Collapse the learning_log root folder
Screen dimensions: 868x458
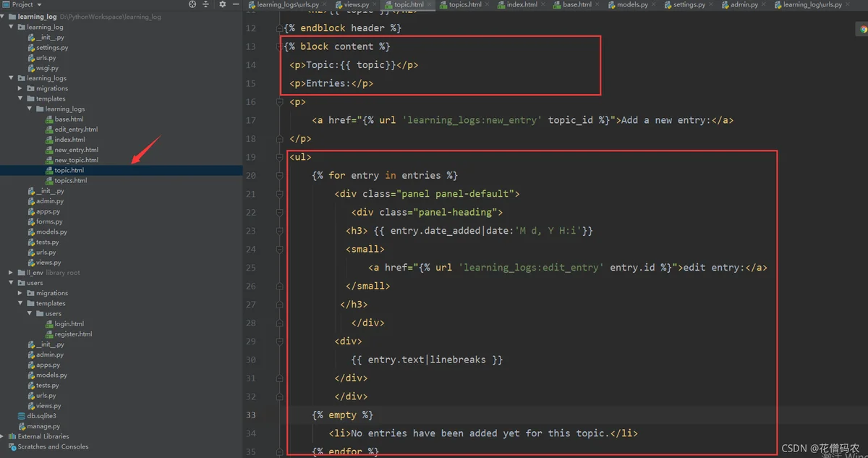(4, 17)
